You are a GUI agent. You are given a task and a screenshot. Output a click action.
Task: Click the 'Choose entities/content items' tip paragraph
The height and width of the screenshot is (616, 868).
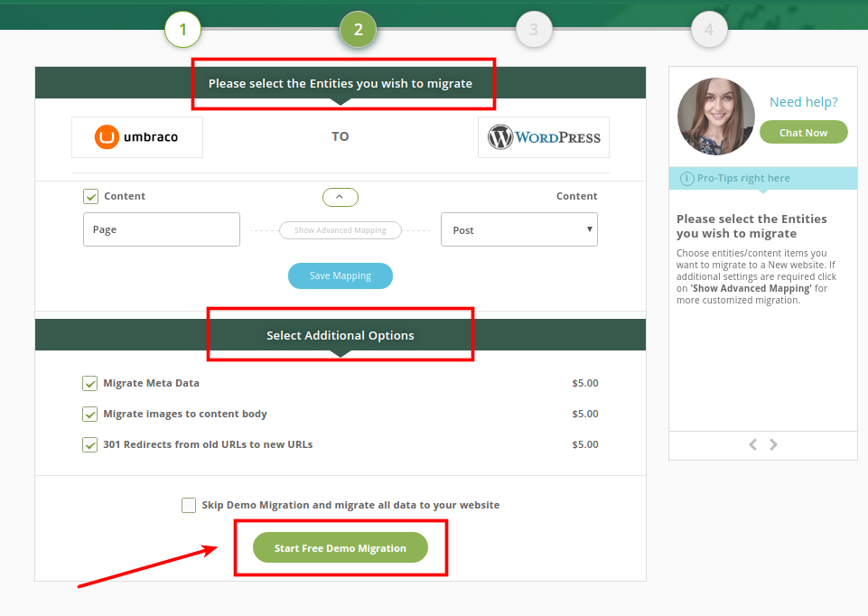coord(756,276)
